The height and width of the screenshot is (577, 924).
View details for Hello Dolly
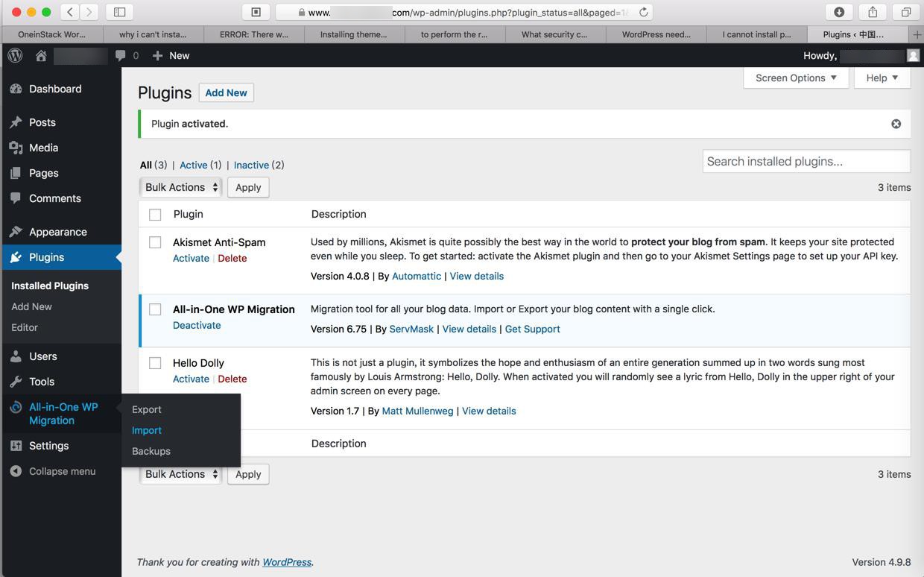(x=489, y=411)
